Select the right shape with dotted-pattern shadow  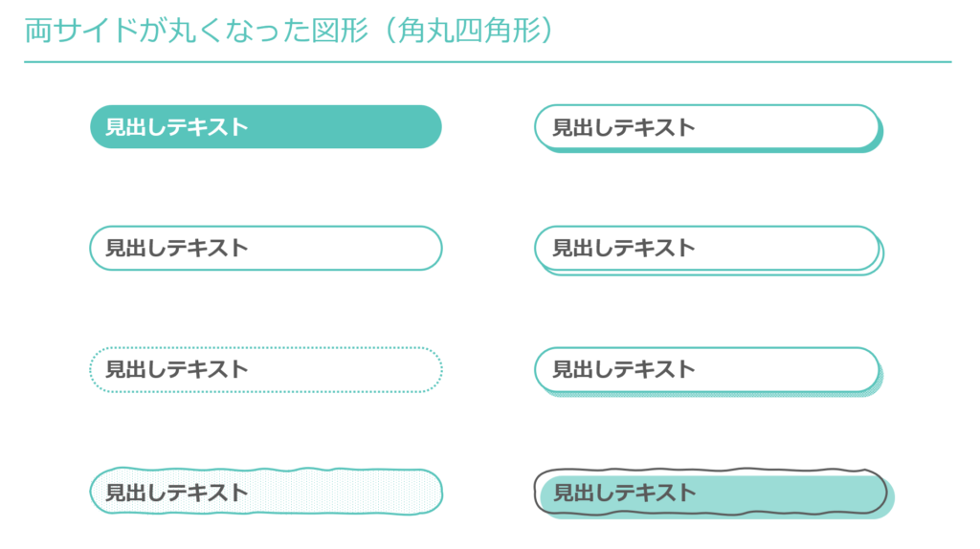(785, 370)
